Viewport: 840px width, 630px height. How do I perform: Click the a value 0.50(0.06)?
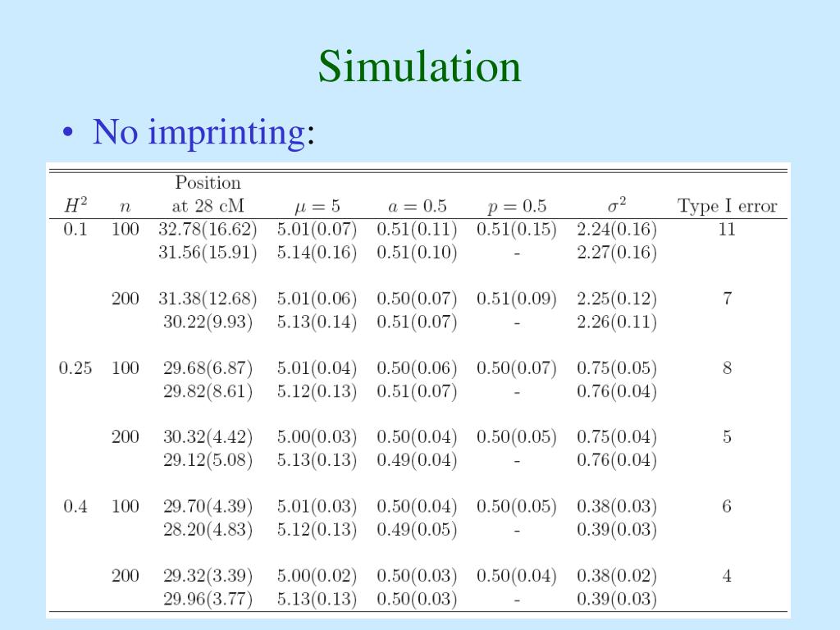coord(417,368)
